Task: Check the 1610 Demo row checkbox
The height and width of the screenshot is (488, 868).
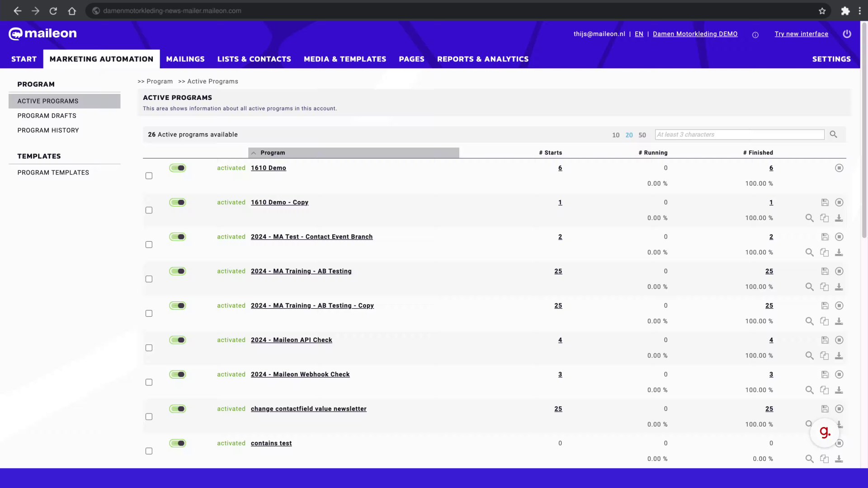Action: click(149, 176)
